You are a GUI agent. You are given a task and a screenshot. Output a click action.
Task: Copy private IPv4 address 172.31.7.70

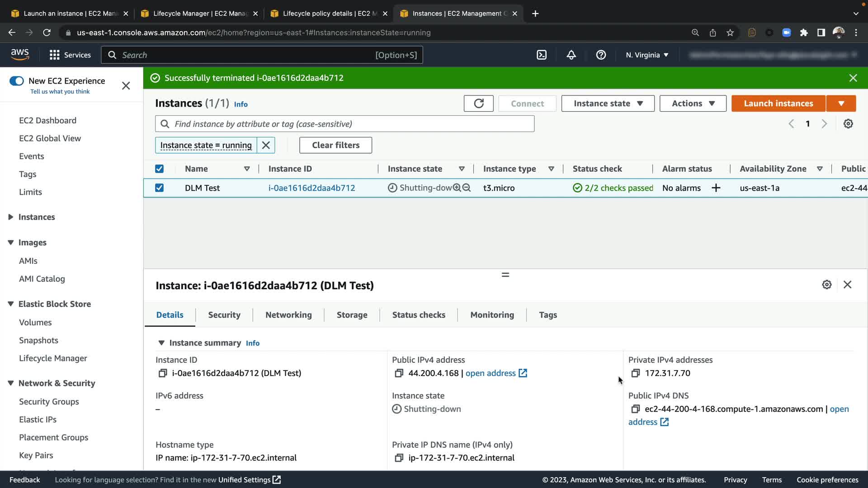pyautogui.click(x=635, y=373)
